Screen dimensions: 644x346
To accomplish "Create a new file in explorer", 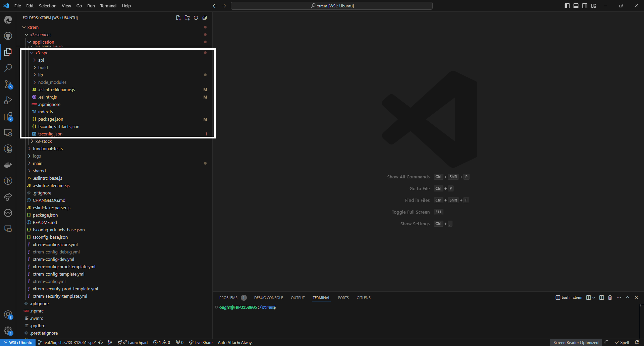I will click(x=178, y=18).
